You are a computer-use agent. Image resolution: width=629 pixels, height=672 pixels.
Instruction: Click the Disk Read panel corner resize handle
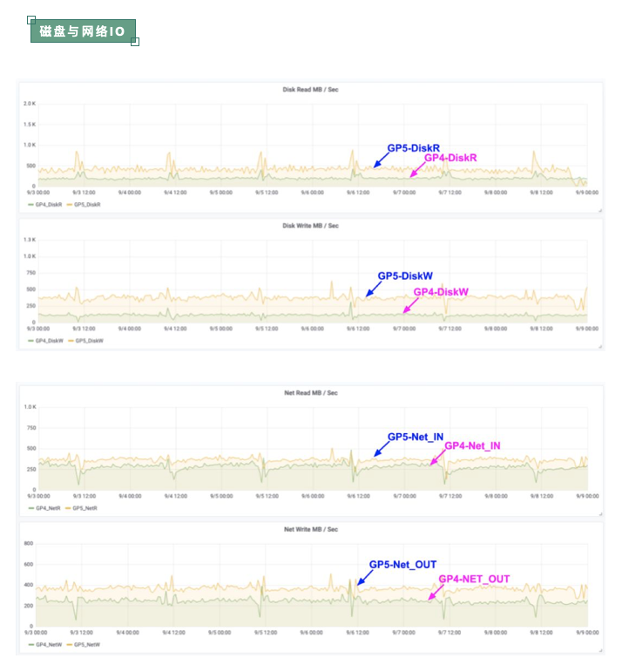point(600,210)
